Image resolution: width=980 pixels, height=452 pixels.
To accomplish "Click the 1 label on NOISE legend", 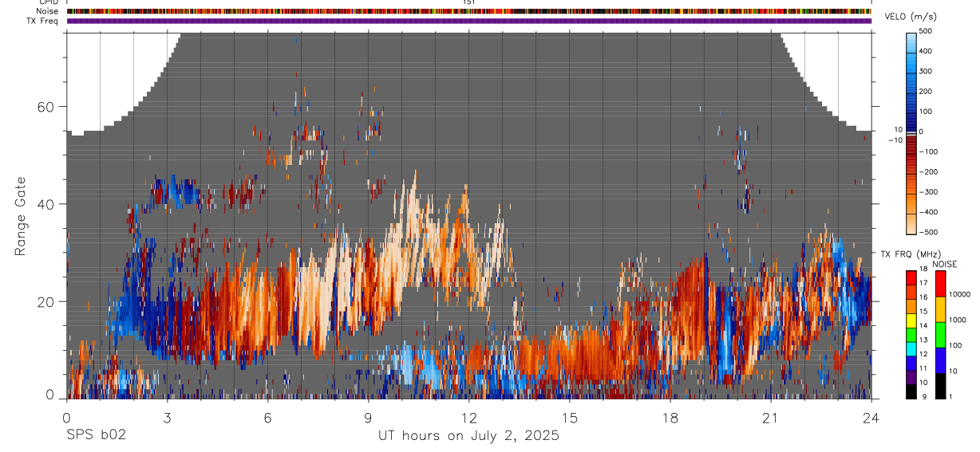I will 950,396.
